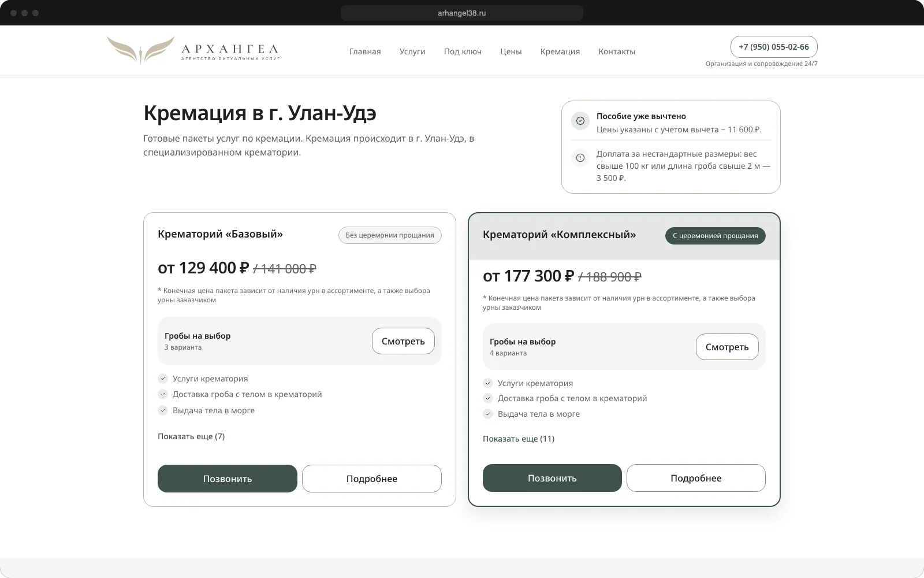The height and width of the screenshot is (578, 924).
Task: Click check icon beside Доставка гроба in Базовый card
Action: (163, 394)
